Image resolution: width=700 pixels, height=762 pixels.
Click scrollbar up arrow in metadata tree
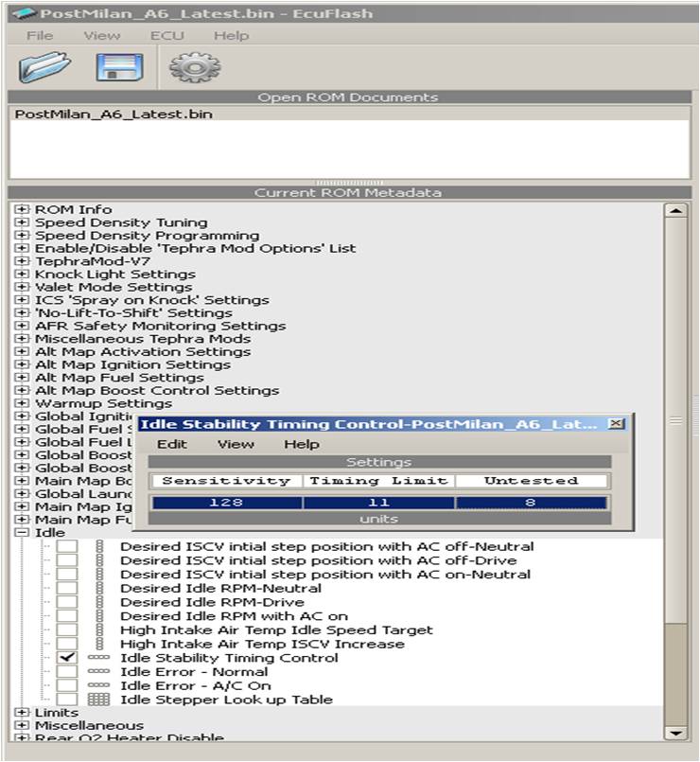[675, 210]
